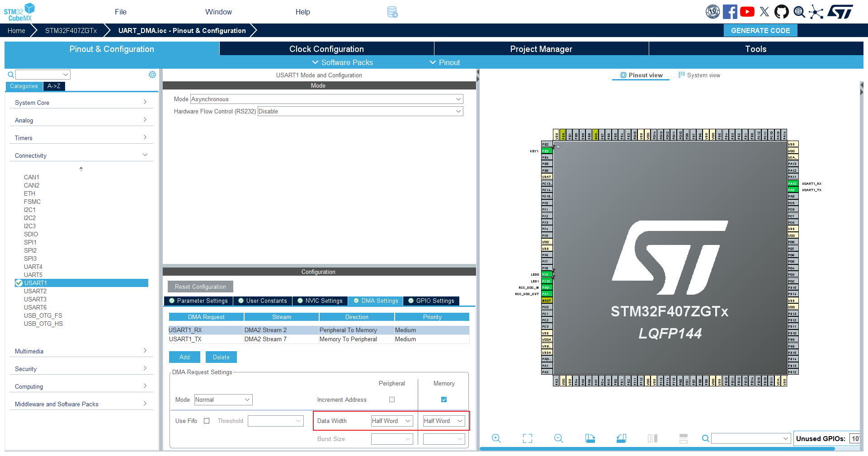The height and width of the screenshot is (456, 868).
Task: Switch to the Tools tab
Action: (x=756, y=49)
